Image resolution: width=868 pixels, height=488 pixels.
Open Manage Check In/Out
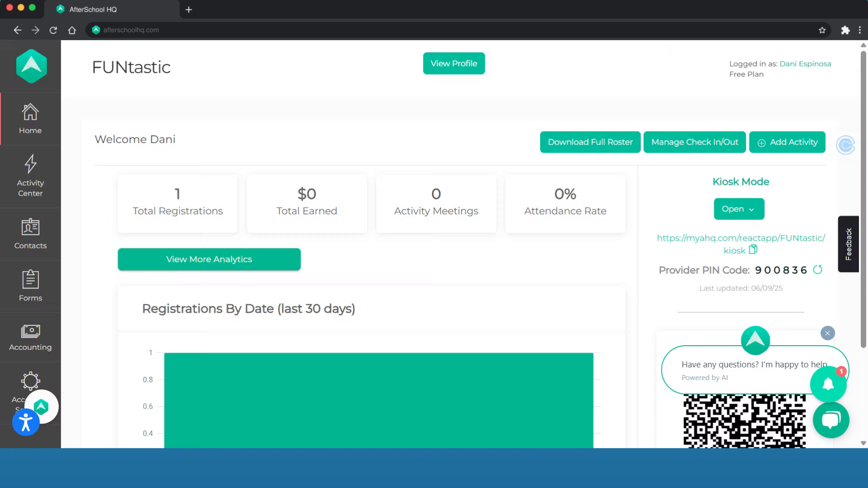pyautogui.click(x=694, y=142)
